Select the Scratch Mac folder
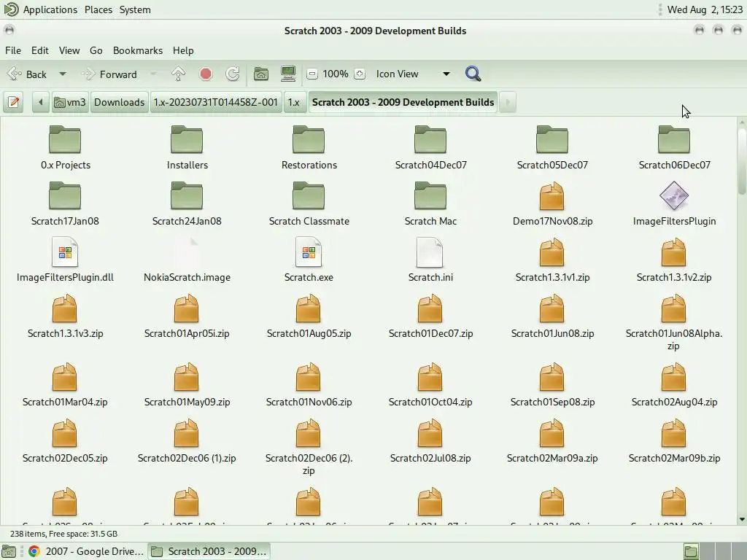This screenshot has width=747, height=560. coord(430,204)
